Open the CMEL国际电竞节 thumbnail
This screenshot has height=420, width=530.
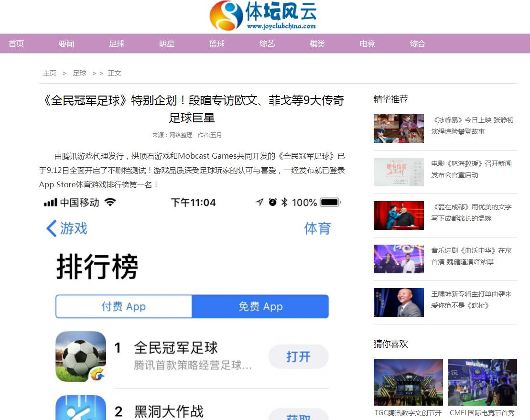click(x=482, y=382)
